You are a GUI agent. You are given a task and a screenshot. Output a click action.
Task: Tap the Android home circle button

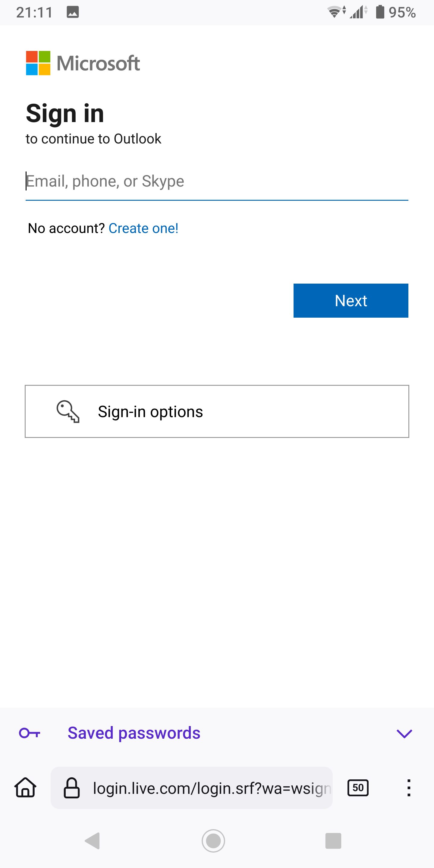point(213,841)
